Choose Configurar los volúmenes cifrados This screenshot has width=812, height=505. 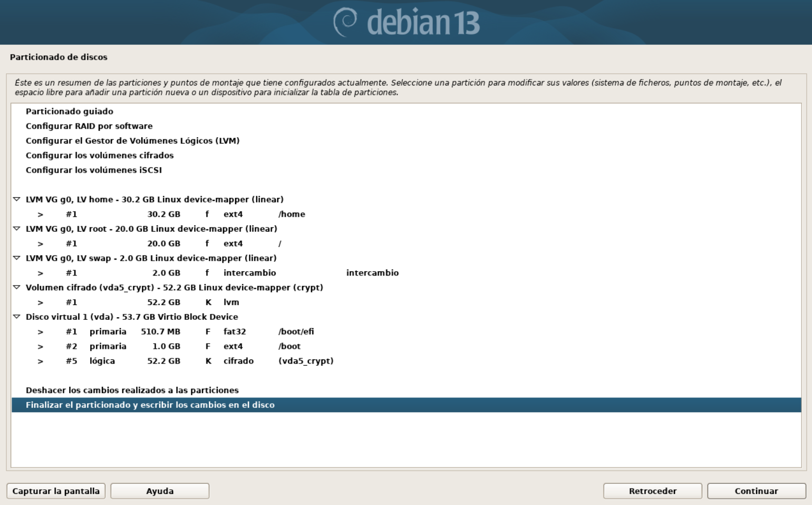pos(100,156)
